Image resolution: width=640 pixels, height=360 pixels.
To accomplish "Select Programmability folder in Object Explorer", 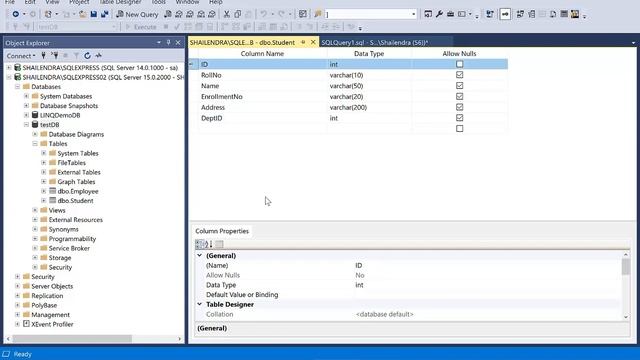I will click(72, 239).
